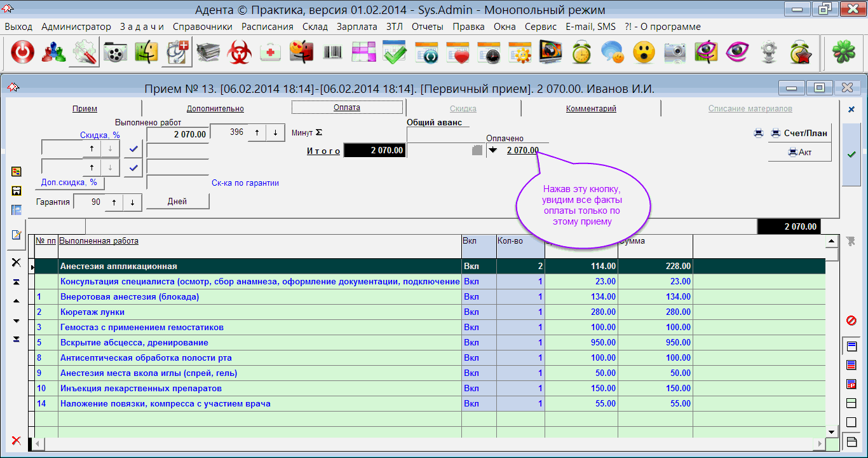Decrease minutes value 396 with down arrow

point(275,132)
